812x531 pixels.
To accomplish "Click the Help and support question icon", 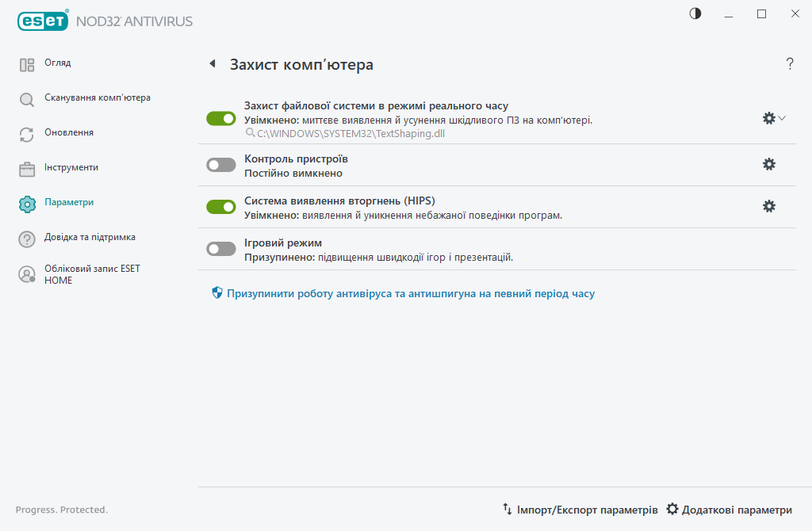I will coord(27,239).
